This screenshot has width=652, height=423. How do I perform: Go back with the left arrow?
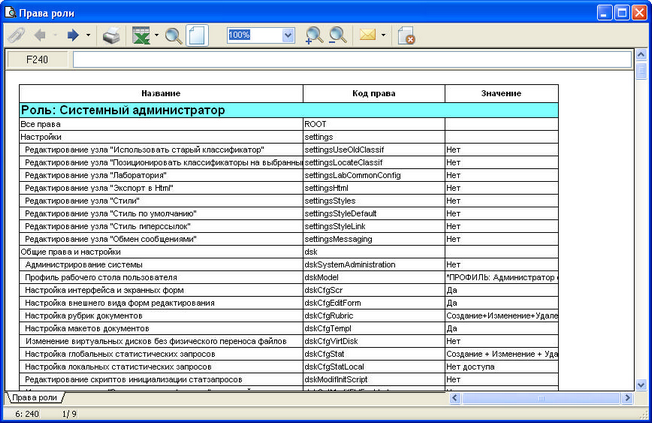point(40,36)
